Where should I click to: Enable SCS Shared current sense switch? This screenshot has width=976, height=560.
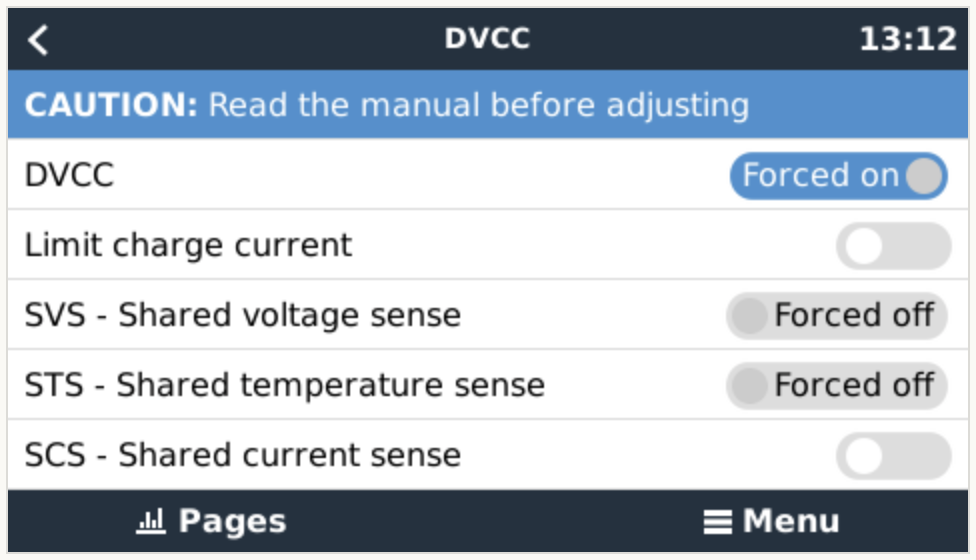pos(892,456)
